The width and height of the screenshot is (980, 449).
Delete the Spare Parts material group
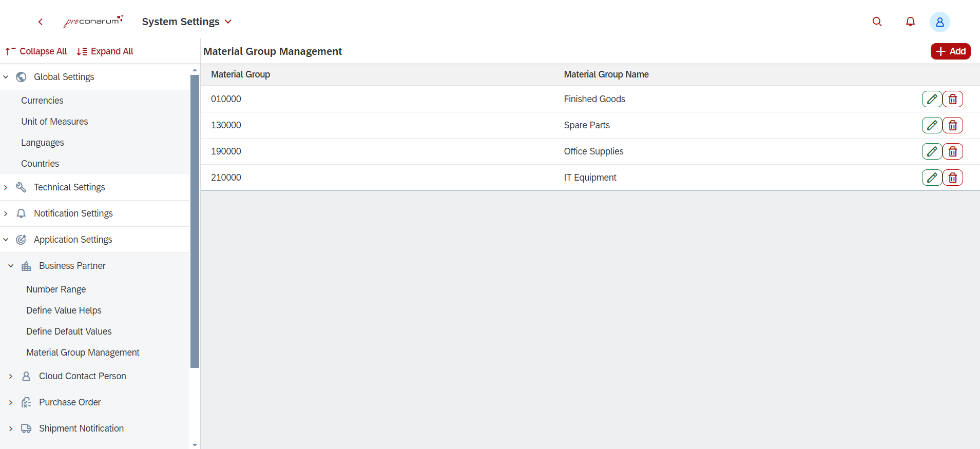(953, 125)
